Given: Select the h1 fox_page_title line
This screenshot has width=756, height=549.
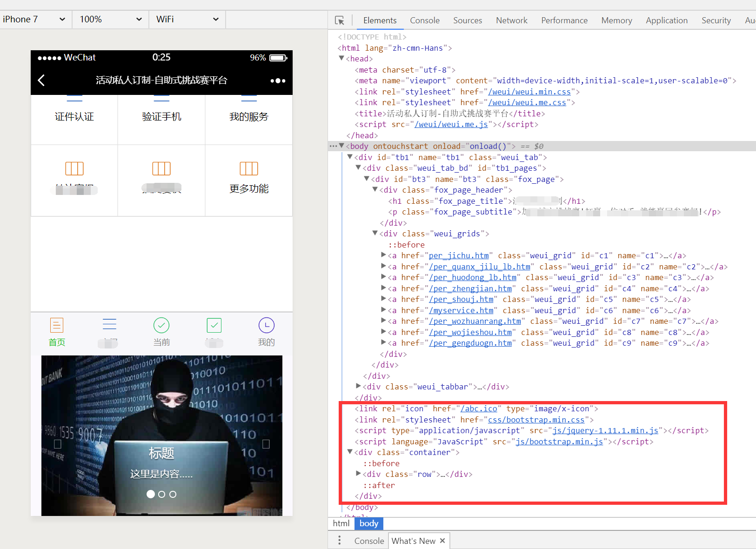Looking at the screenshot, I should [487, 201].
